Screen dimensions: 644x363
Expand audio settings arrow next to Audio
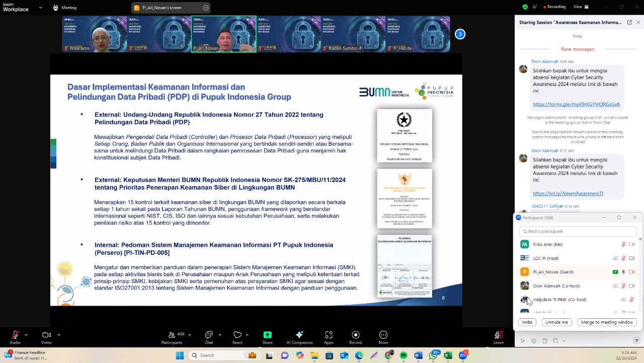(x=26, y=335)
